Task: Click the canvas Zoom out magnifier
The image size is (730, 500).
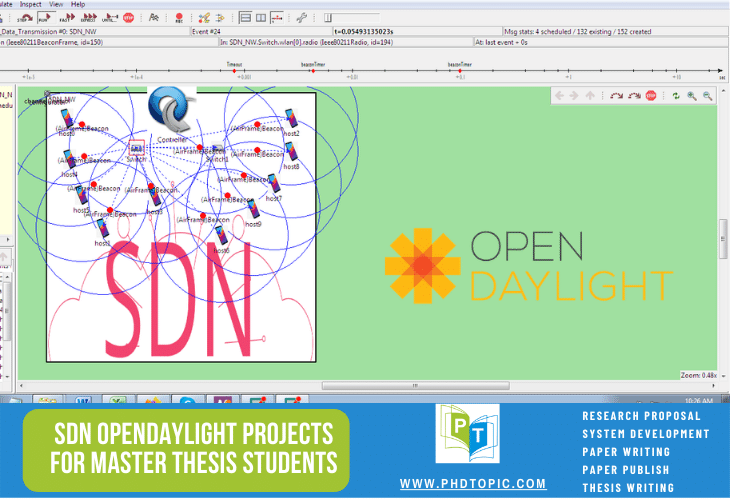Action: (708, 95)
